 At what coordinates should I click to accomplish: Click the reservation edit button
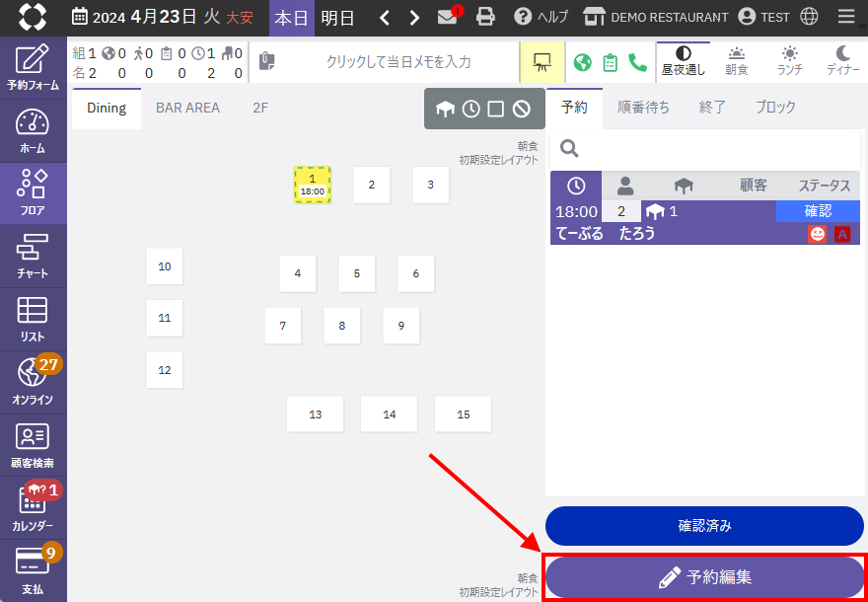pyautogui.click(x=705, y=577)
